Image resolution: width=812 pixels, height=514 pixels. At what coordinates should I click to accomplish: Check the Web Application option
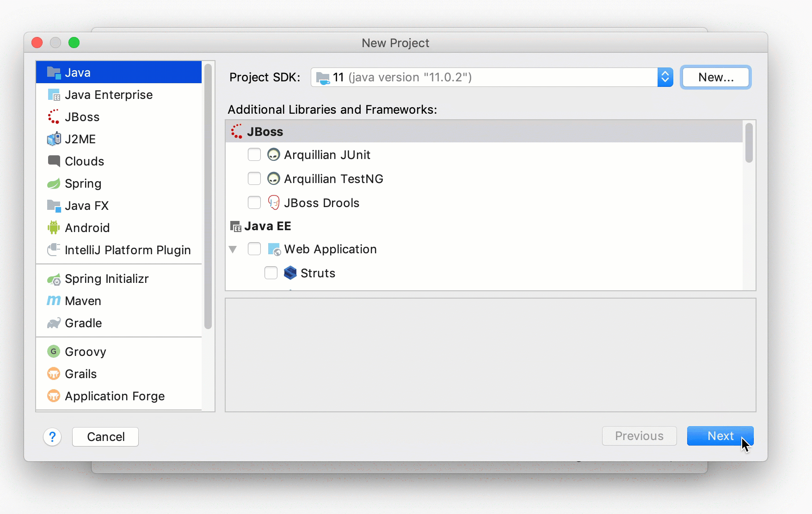pos(254,249)
